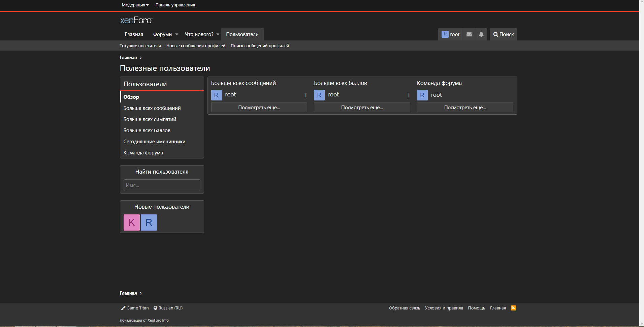Click root avatar under Команда форума
This screenshot has width=644, height=327.
point(422,95)
